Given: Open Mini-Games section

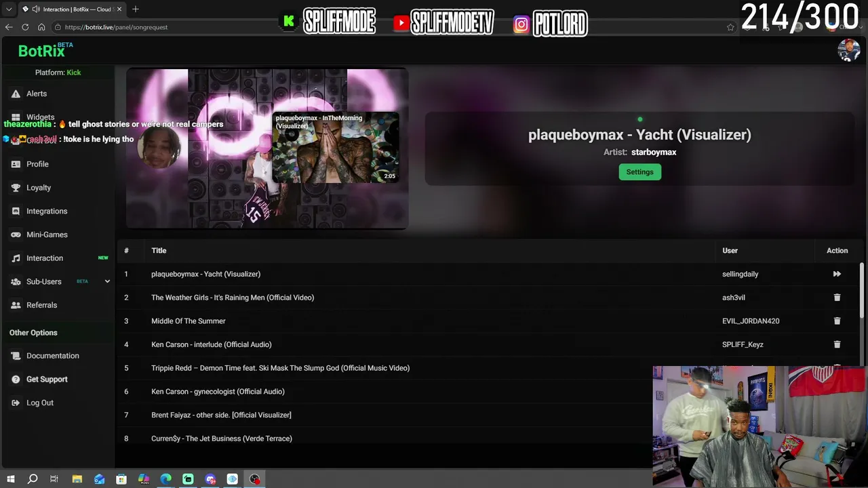Looking at the screenshot, I should (x=47, y=235).
